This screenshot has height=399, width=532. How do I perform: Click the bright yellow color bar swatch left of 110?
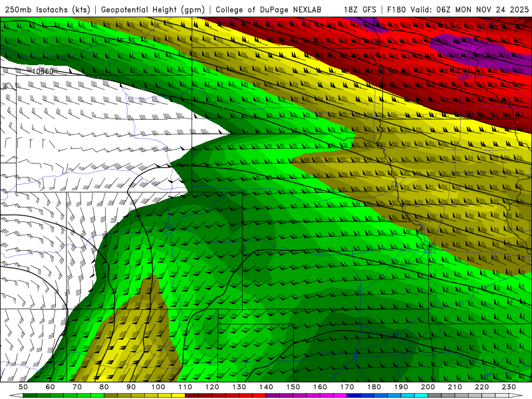[x=178, y=396]
